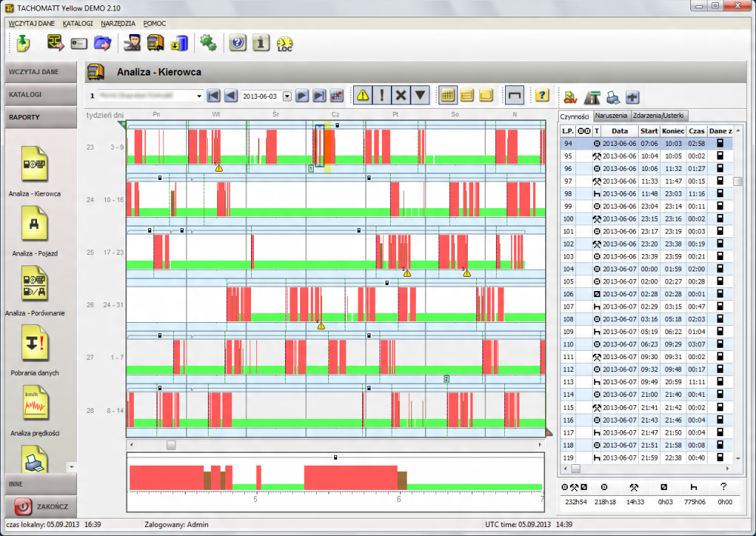Toggle the weekly grid view button
Viewport: 756px width, 536px height.
pyautogui.click(x=448, y=95)
